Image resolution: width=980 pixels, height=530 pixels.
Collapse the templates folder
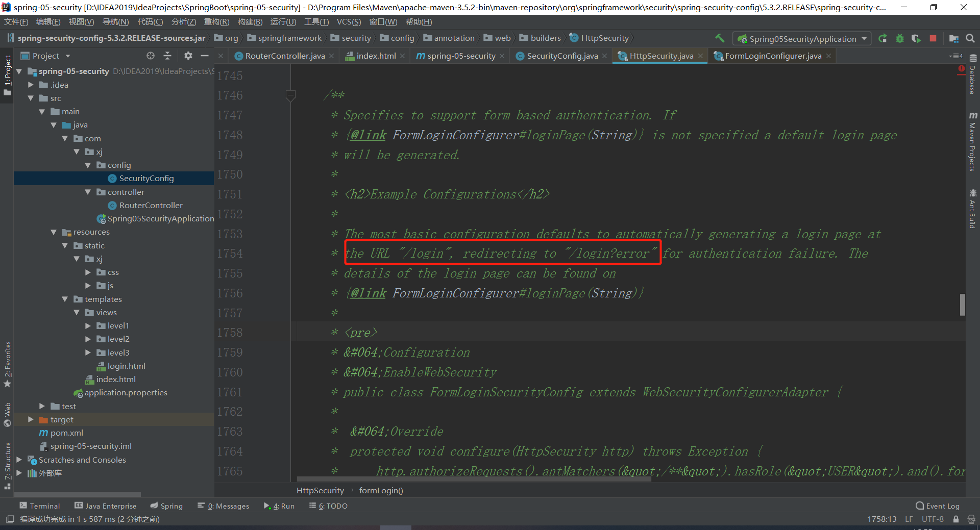click(x=65, y=299)
